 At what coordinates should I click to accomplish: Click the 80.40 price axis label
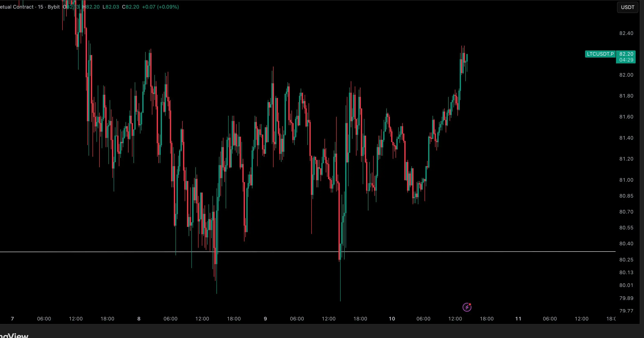pos(626,244)
